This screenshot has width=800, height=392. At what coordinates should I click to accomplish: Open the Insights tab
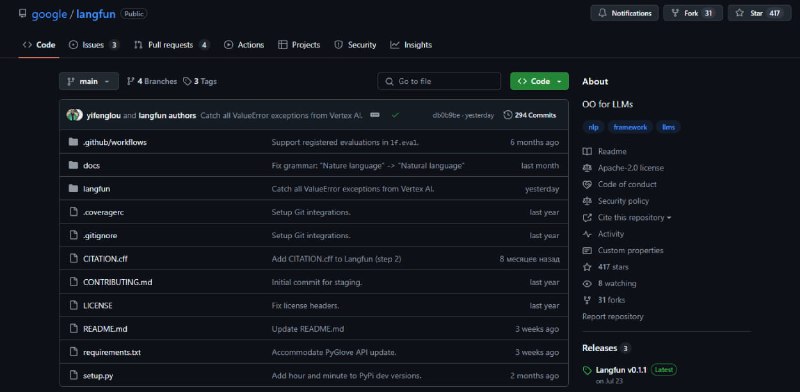pyautogui.click(x=411, y=45)
